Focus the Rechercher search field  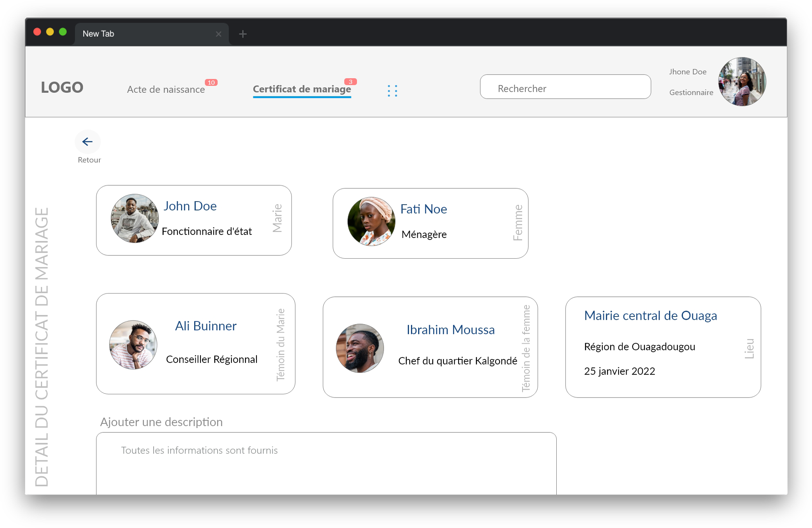565,87
